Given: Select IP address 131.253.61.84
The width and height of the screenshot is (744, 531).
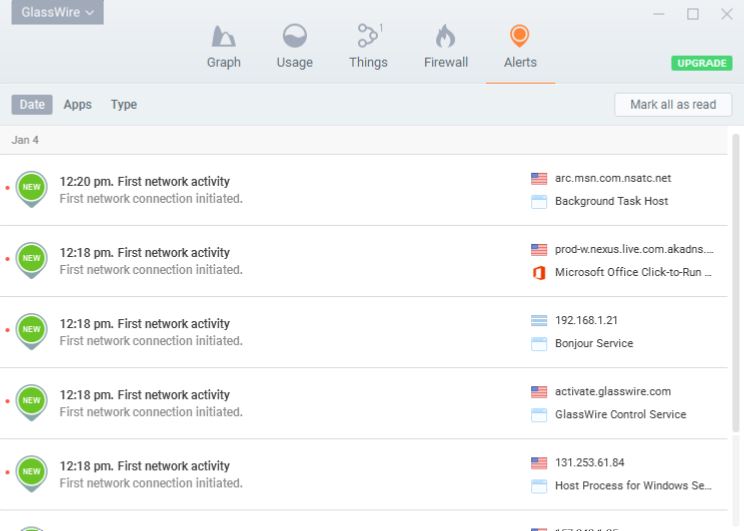Looking at the screenshot, I should [x=590, y=463].
